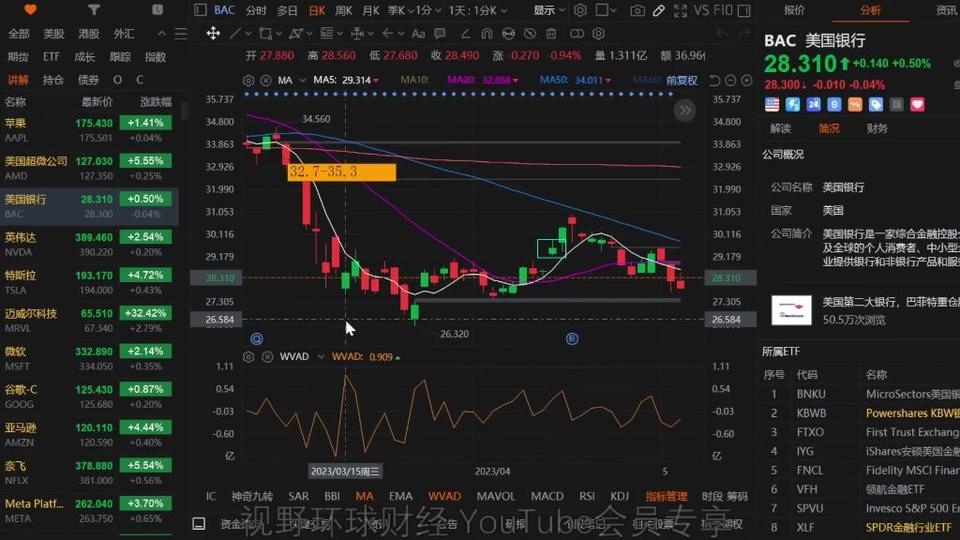960x540 pixels.
Task: Click the hide drawings crossed-circle icon
Action: pyautogui.click(x=530, y=33)
